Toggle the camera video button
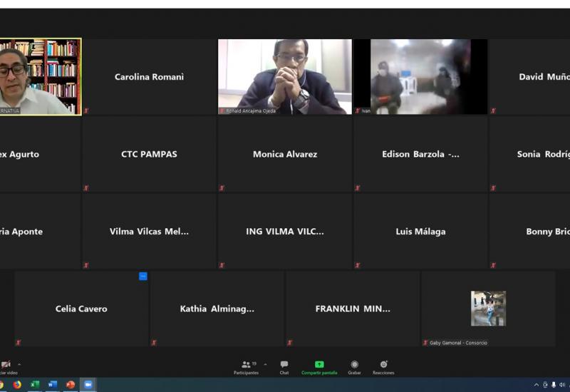The width and height of the screenshot is (570, 392). (6, 365)
